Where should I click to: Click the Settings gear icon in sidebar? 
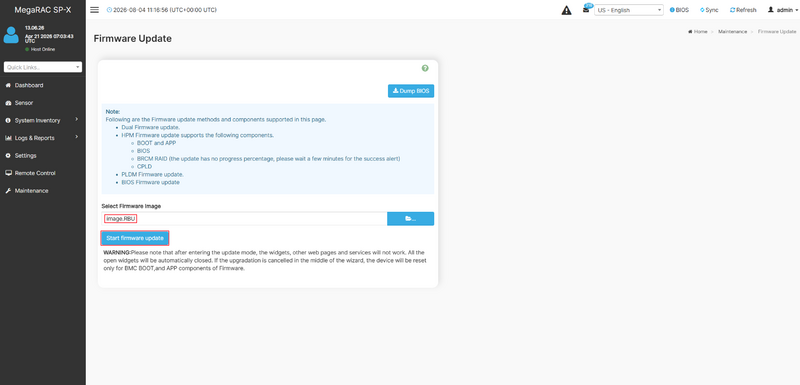(x=8, y=156)
